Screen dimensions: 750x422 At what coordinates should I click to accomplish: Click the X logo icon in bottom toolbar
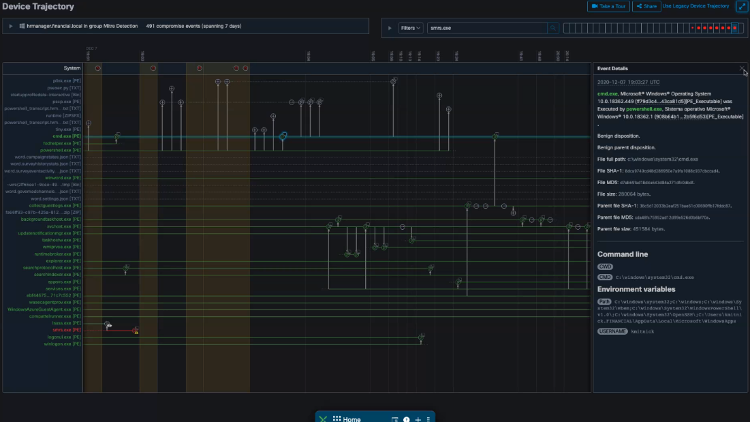tap(323, 419)
